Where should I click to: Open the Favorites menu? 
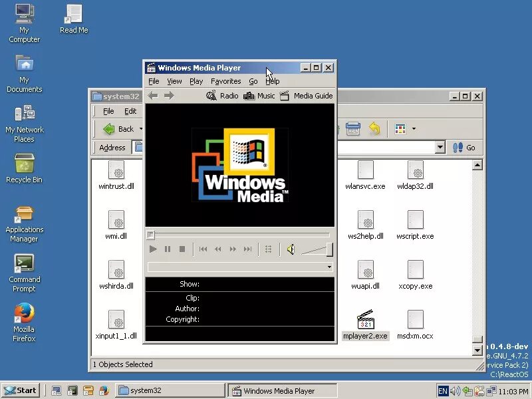tap(225, 81)
